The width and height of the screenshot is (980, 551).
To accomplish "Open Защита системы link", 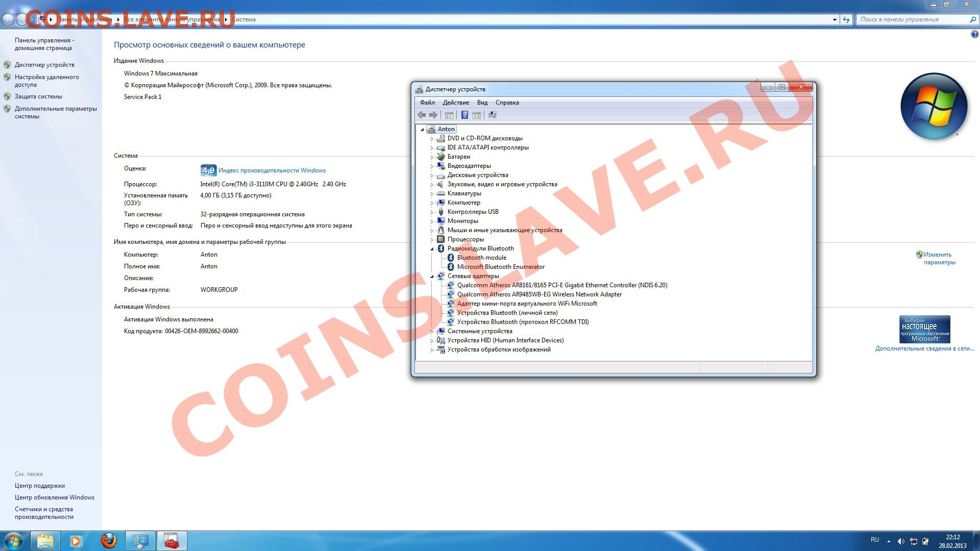I will (x=38, y=96).
